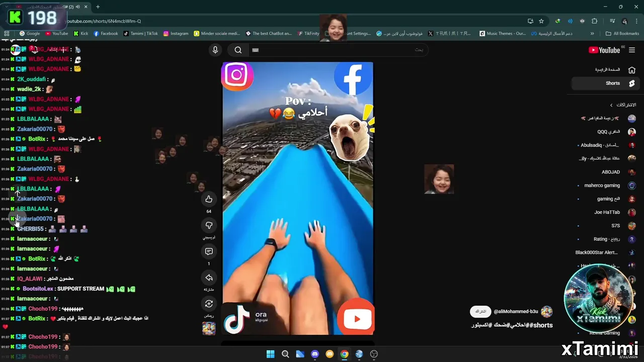The width and height of the screenshot is (644, 362).
Task: Select Shorts in the YouTube sidebar
Action: pyautogui.click(x=606, y=83)
